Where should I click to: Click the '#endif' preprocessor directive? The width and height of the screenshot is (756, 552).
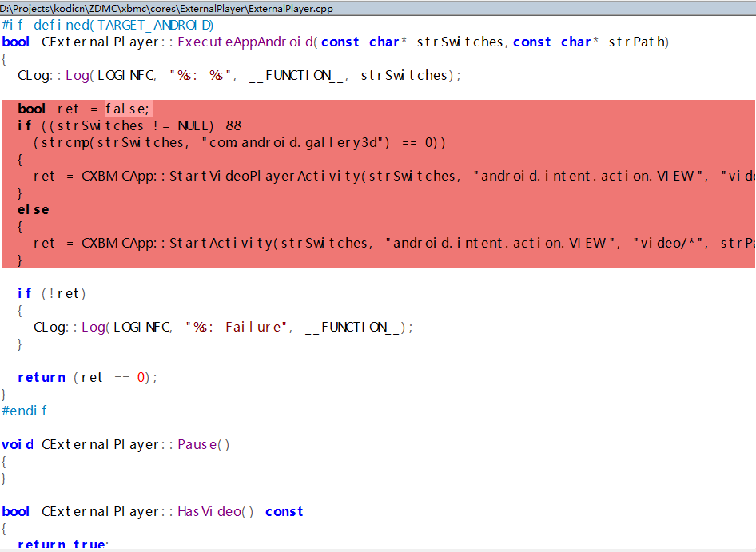click(x=24, y=411)
